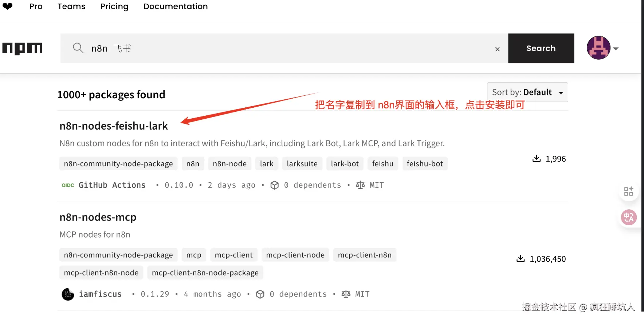Select n8n-nodes-mcp's n8n-community-node-package tag
The image size is (644, 321).
coord(118,255)
